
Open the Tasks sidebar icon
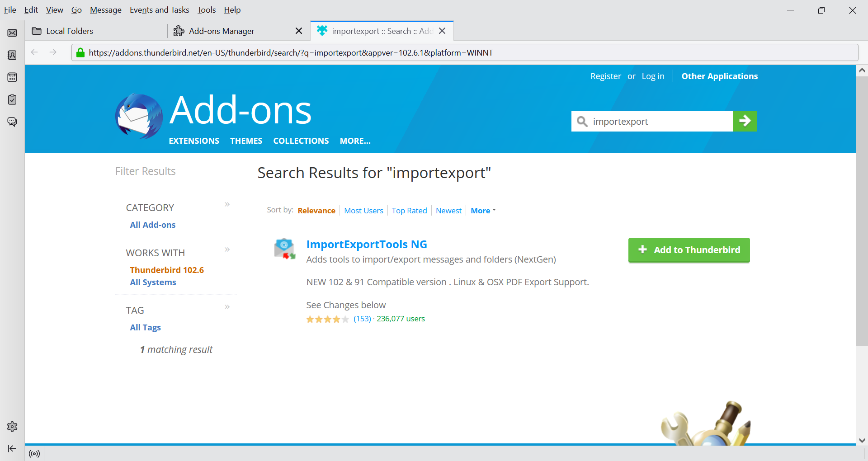(x=12, y=99)
